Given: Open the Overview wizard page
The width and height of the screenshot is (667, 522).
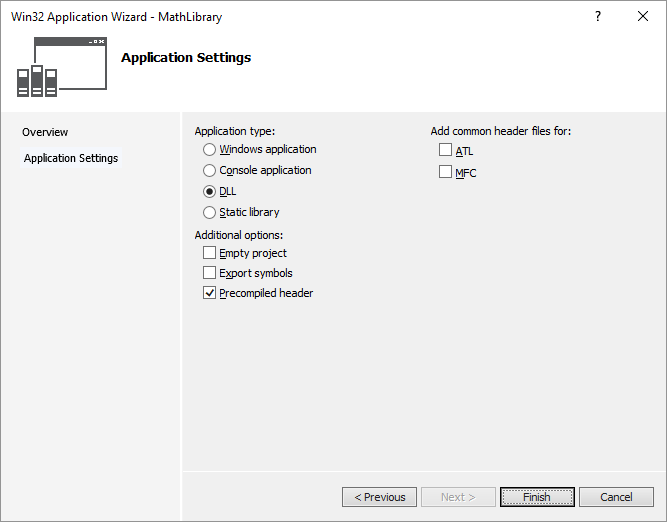Looking at the screenshot, I should (45, 132).
